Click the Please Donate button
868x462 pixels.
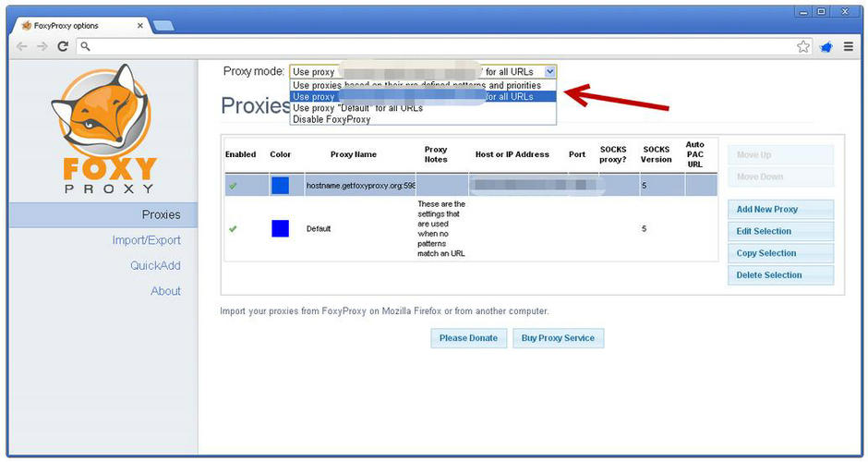pos(468,338)
